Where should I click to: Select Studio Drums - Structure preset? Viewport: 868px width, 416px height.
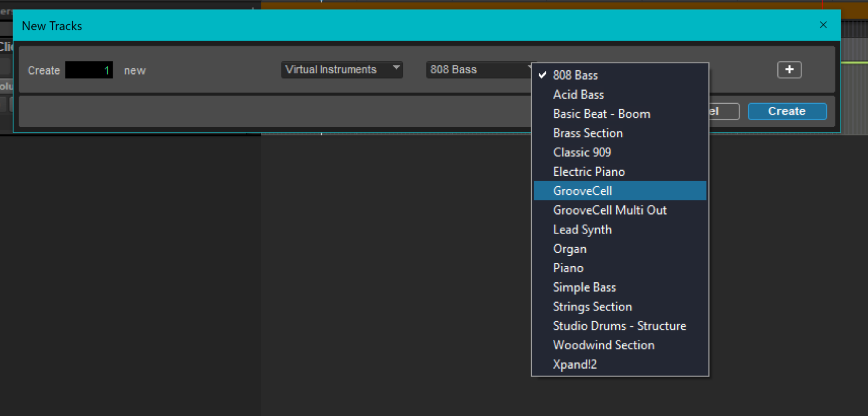pos(619,326)
